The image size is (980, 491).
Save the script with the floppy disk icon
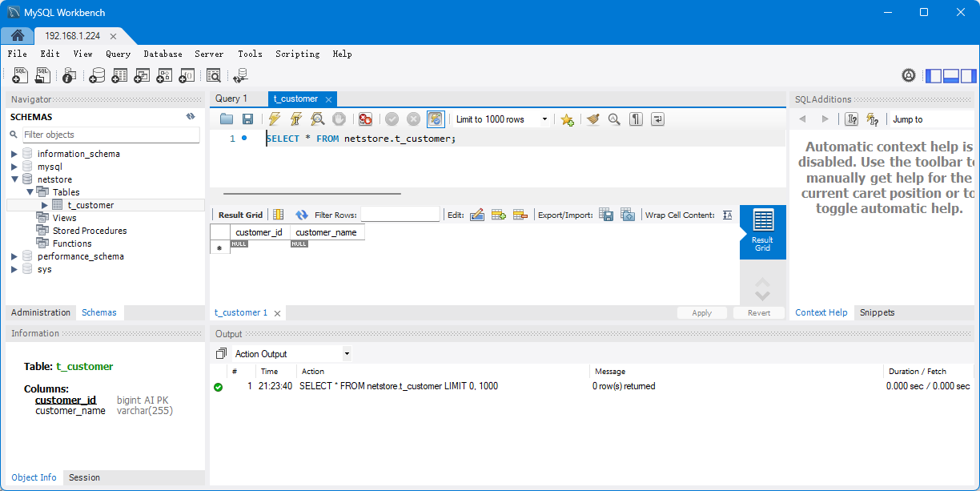(x=247, y=119)
